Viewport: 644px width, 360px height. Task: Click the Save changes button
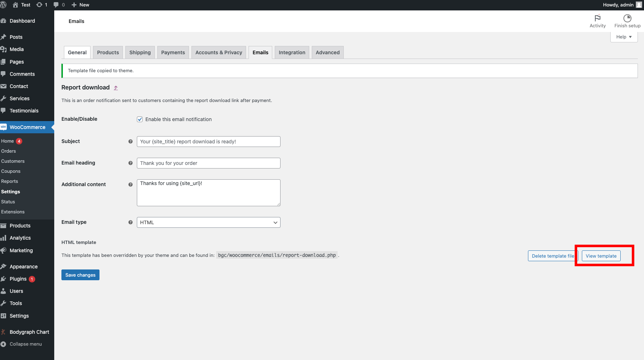point(80,275)
